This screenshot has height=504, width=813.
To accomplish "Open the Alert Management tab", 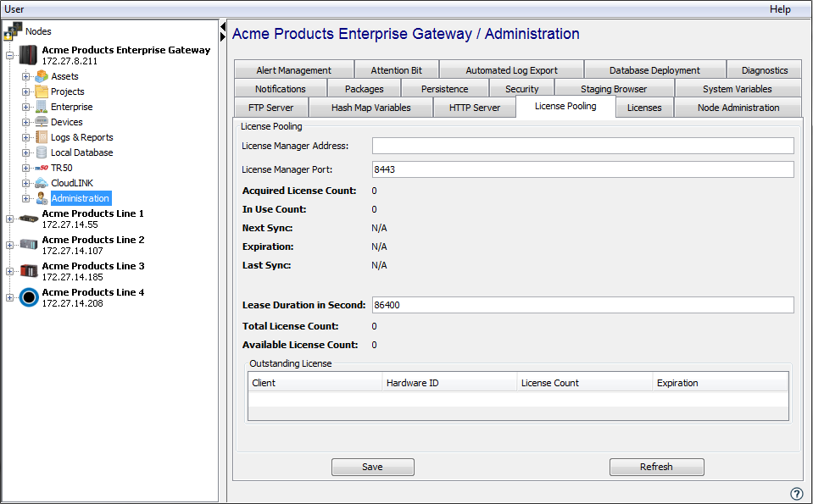I will pos(293,70).
